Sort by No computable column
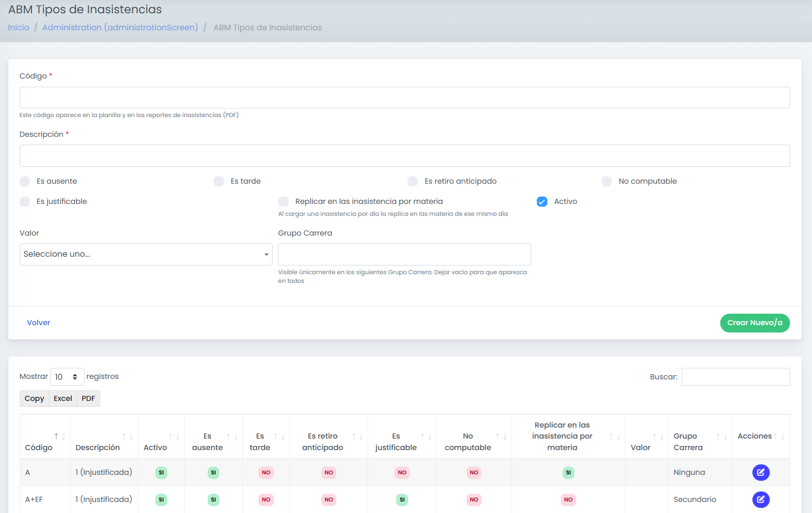 [x=474, y=436]
